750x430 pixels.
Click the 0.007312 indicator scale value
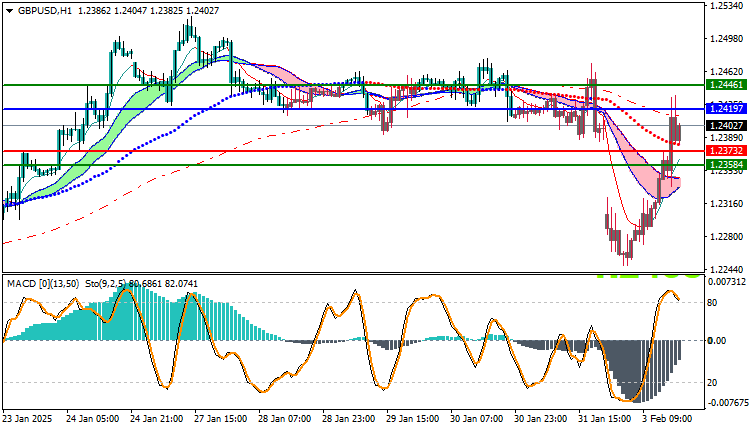click(x=728, y=282)
